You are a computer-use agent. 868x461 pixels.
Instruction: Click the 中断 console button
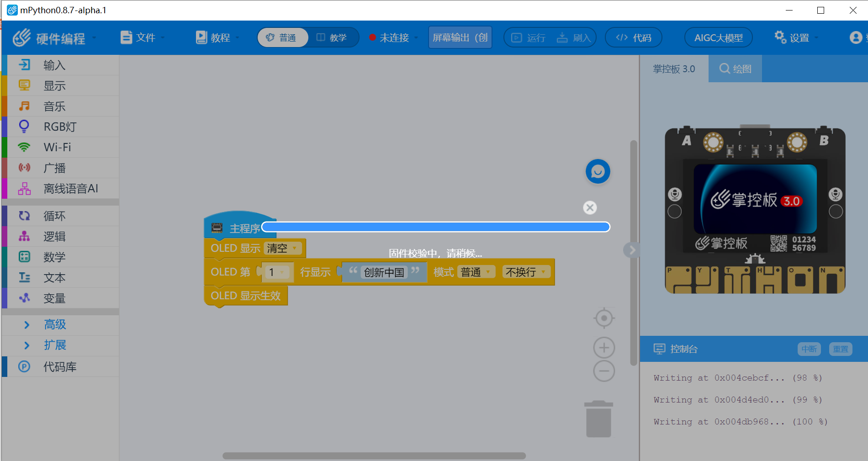pyautogui.click(x=809, y=349)
